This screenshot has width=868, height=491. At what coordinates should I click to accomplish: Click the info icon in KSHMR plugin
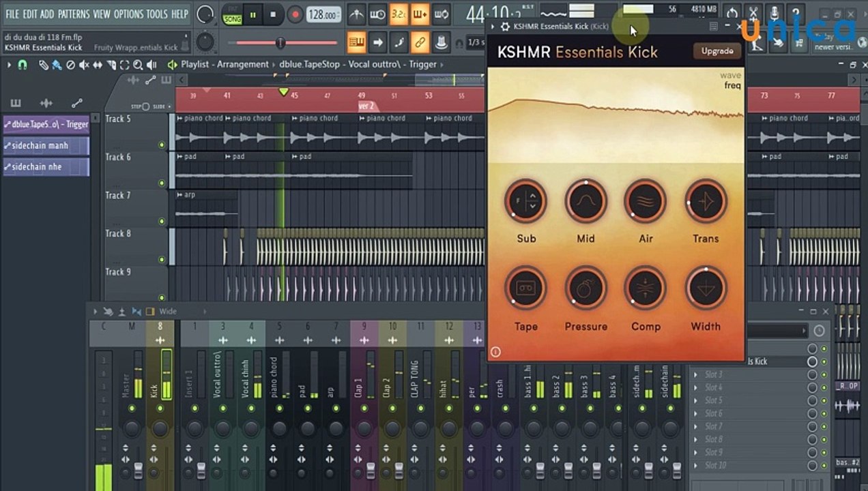tap(495, 352)
